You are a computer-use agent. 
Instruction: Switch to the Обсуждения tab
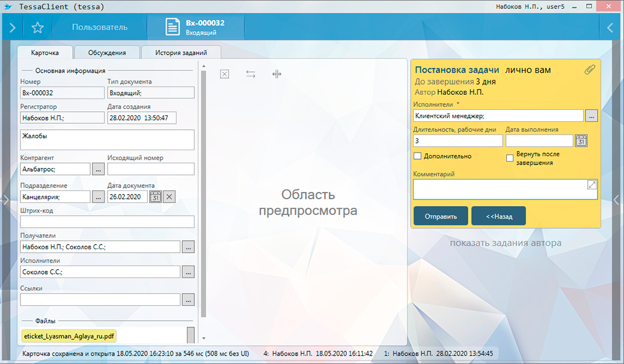point(107,53)
